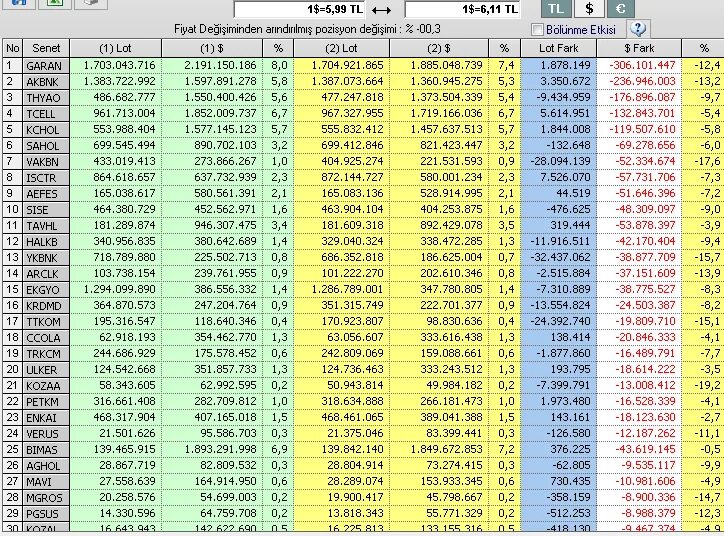Viewport: 724px width, 536px height.
Task: Select the MGROS row label
Action: [46, 498]
